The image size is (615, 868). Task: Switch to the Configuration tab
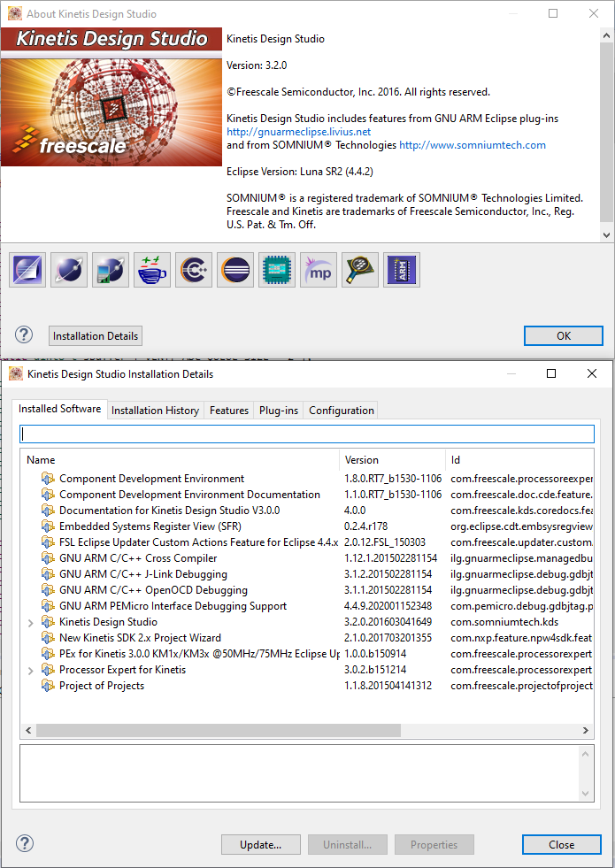pos(341,411)
